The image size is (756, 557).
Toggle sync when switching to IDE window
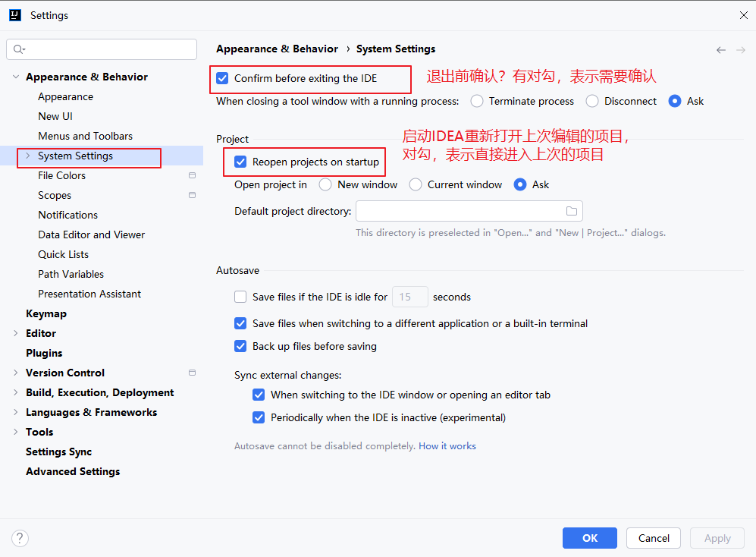click(x=259, y=395)
